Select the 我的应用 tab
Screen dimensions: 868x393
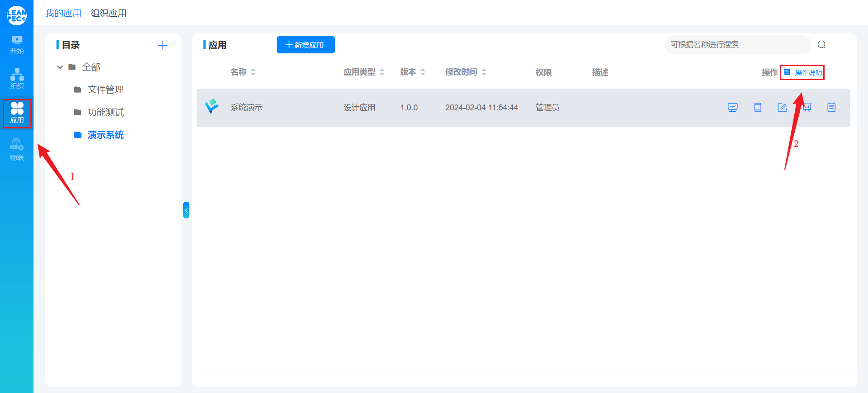click(63, 13)
